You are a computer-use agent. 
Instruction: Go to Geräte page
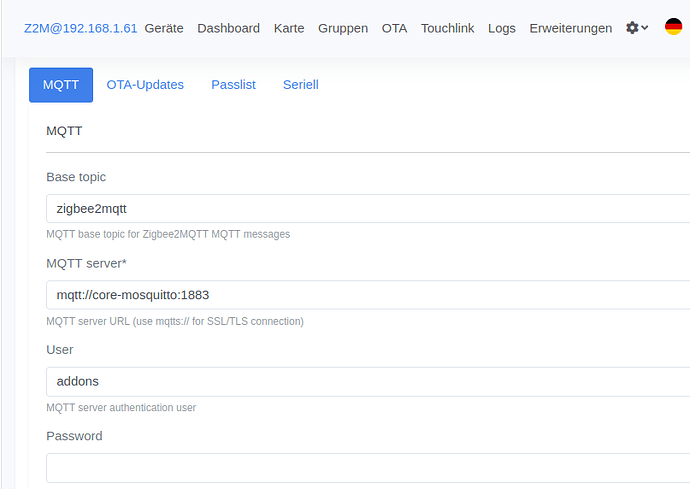[x=164, y=28]
